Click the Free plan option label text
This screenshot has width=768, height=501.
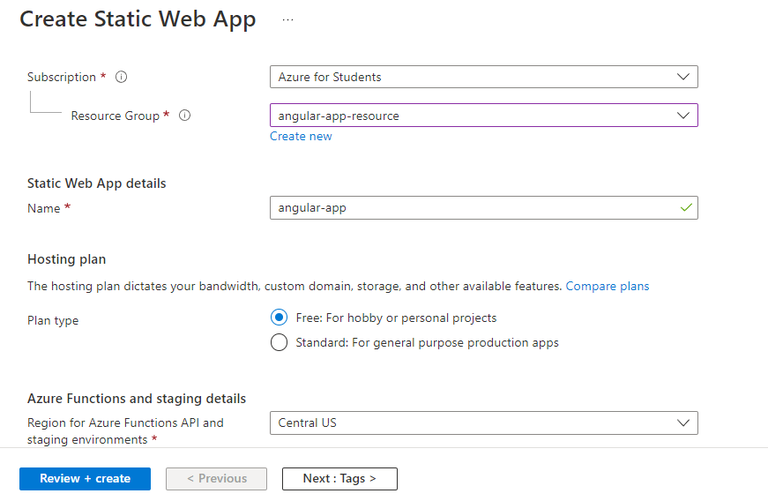point(396,318)
